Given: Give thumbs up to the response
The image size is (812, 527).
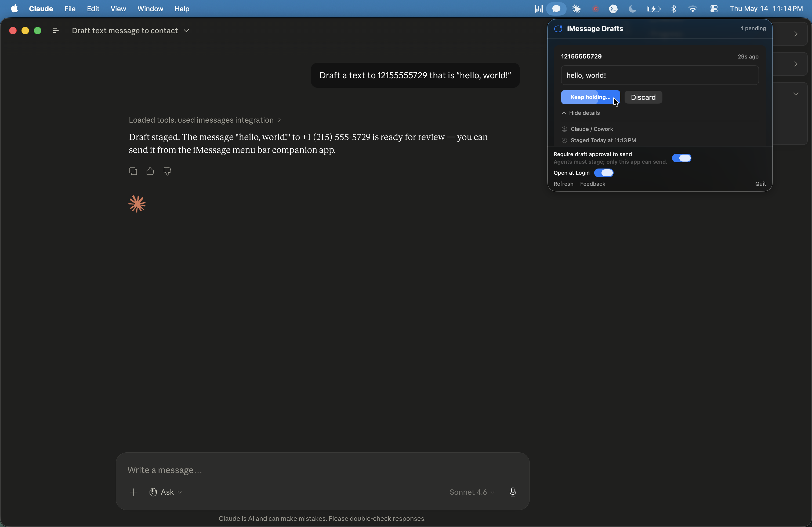Looking at the screenshot, I should click(150, 171).
